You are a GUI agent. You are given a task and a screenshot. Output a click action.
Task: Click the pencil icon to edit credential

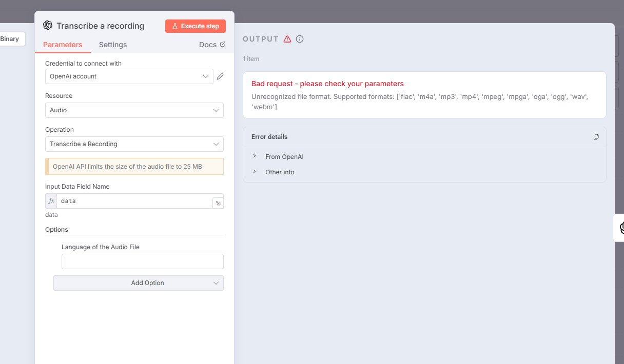tap(220, 76)
